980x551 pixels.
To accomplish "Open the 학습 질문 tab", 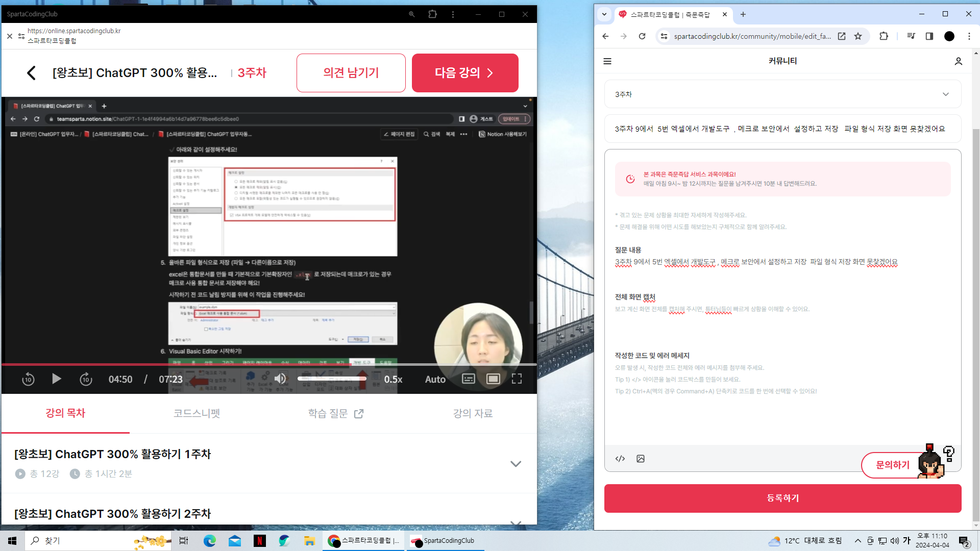I will [x=335, y=413].
